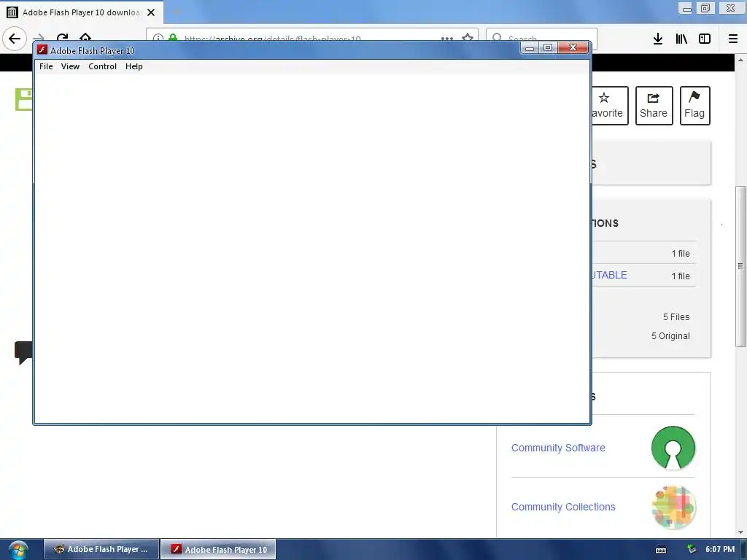Minimize the Firefox browser window
Viewport: 747px width, 560px height.
point(686,8)
